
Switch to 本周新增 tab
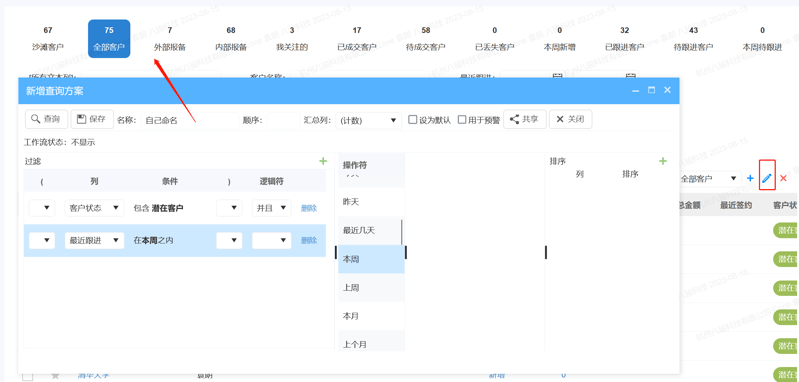[x=560, y=39]
